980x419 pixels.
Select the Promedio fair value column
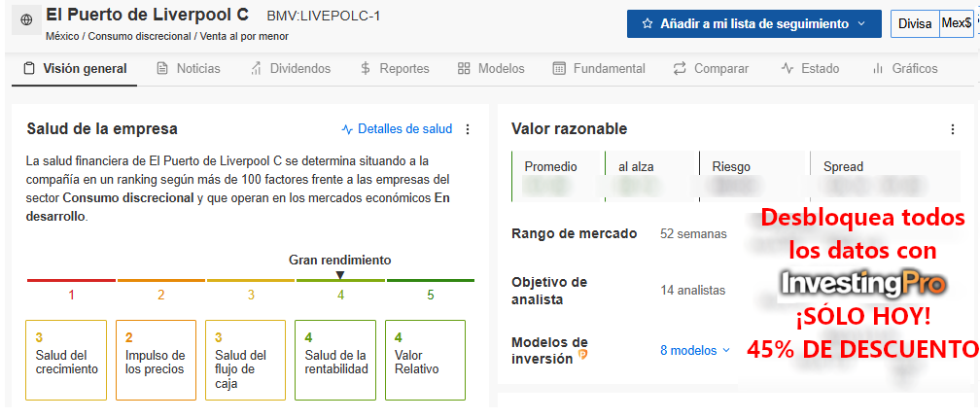tap(558, 176)
